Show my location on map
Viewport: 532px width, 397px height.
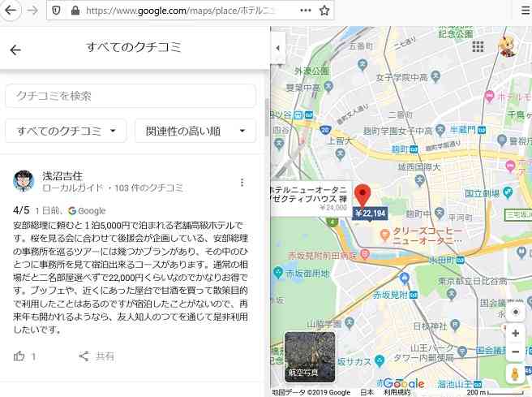click(516, 312)
